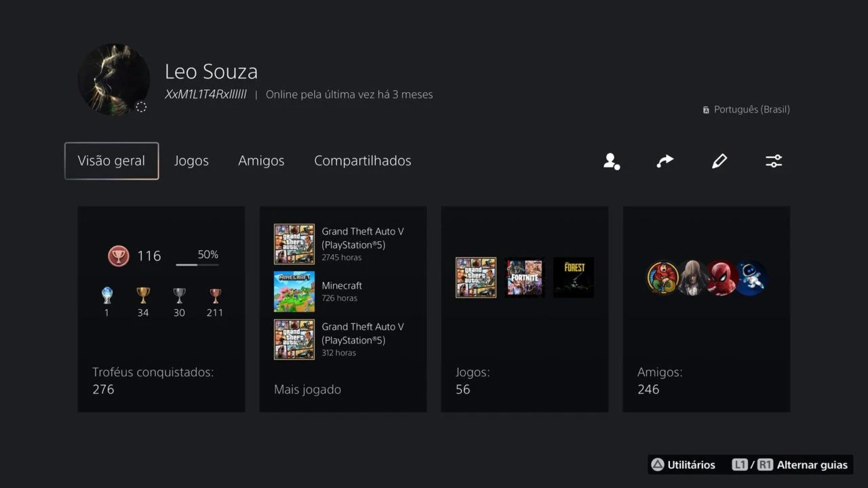Click the Minecraft cover in Mais jogado
This screenshot has width=868, height=488.
294,291
